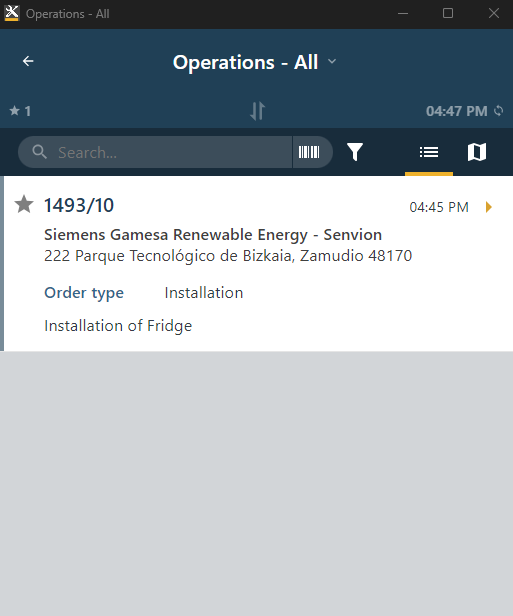Refresh sync icon next to 04:47 PM

click(498, 111)
